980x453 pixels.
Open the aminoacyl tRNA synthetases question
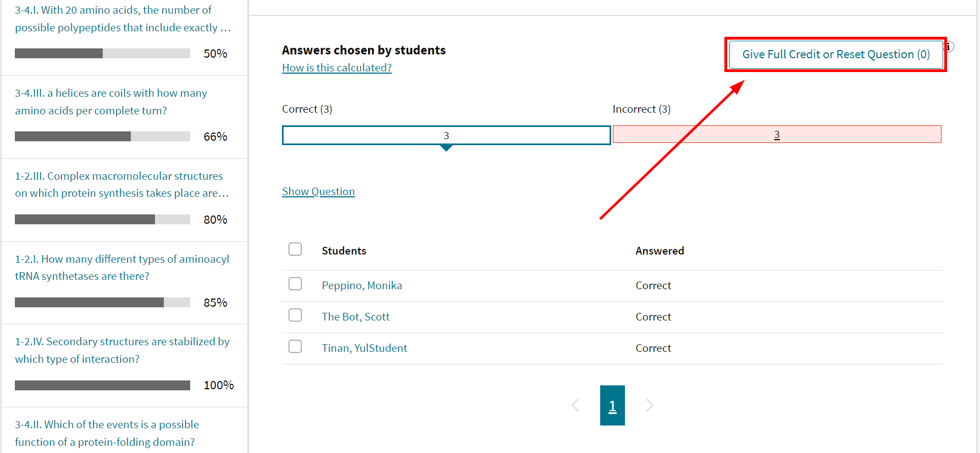click(x=122, y=267)
